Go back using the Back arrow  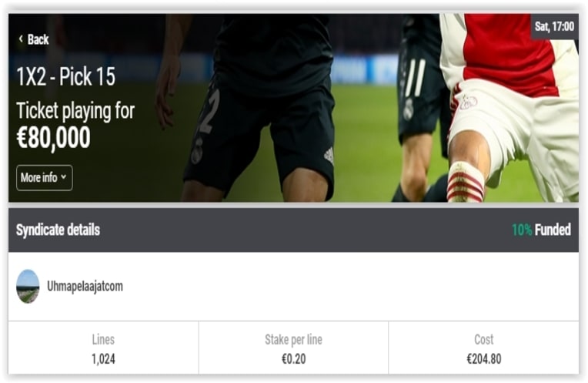(x=21, y=39)
